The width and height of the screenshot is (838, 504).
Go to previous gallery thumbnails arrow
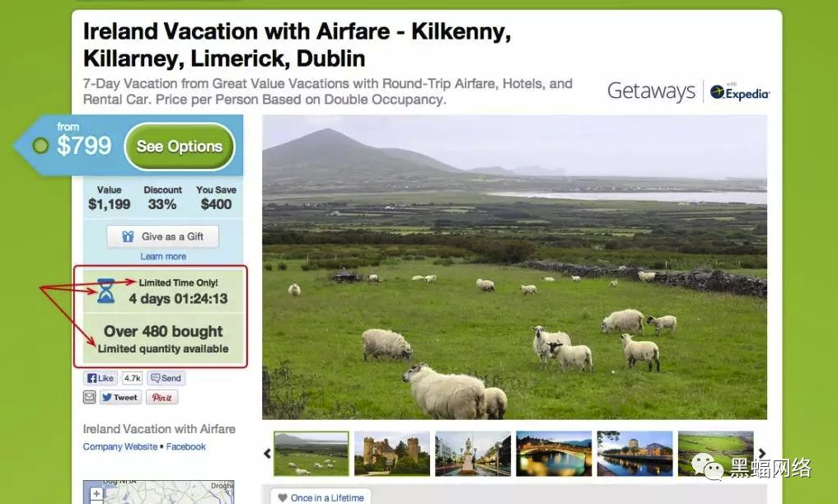(x=267, y=453)
